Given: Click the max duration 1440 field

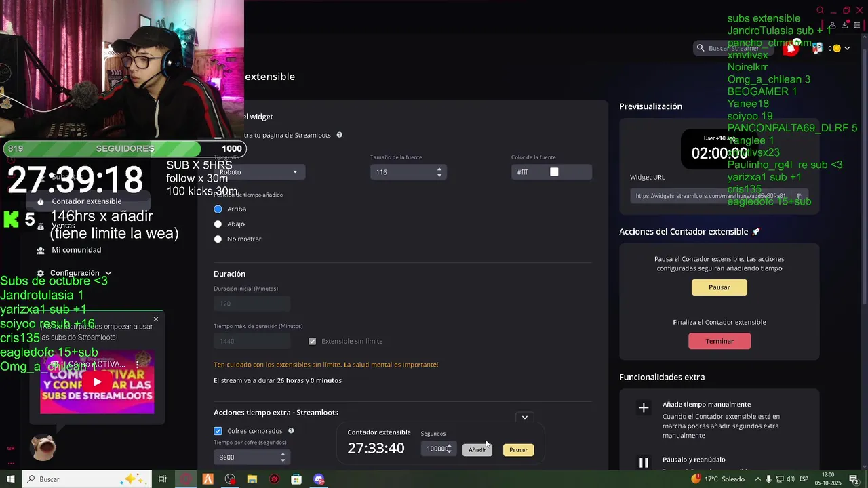Looking at the screenshot, I should [x=252, y=341].
